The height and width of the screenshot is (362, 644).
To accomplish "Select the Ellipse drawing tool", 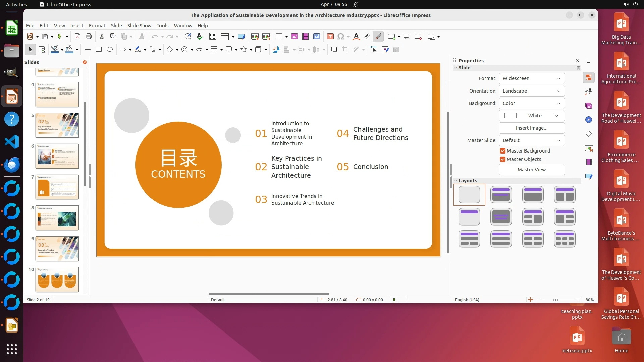I will click(x=110, y=50).
